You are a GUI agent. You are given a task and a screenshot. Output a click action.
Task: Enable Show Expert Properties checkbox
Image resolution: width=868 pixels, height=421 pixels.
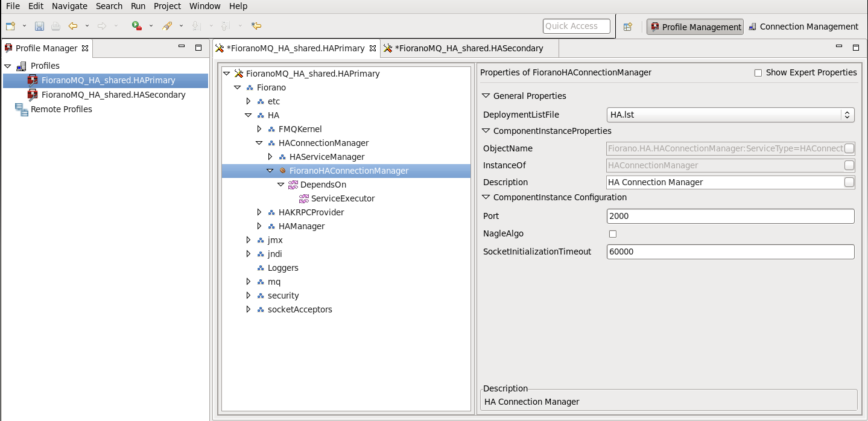[x=758, y=73]
